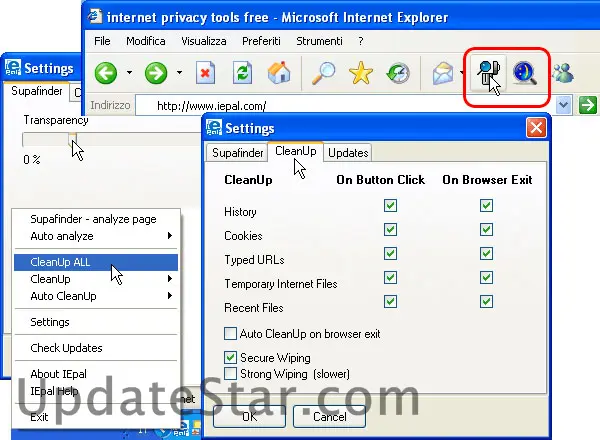Click the Internet Explorer title bar page icon

tap(95, 17)
